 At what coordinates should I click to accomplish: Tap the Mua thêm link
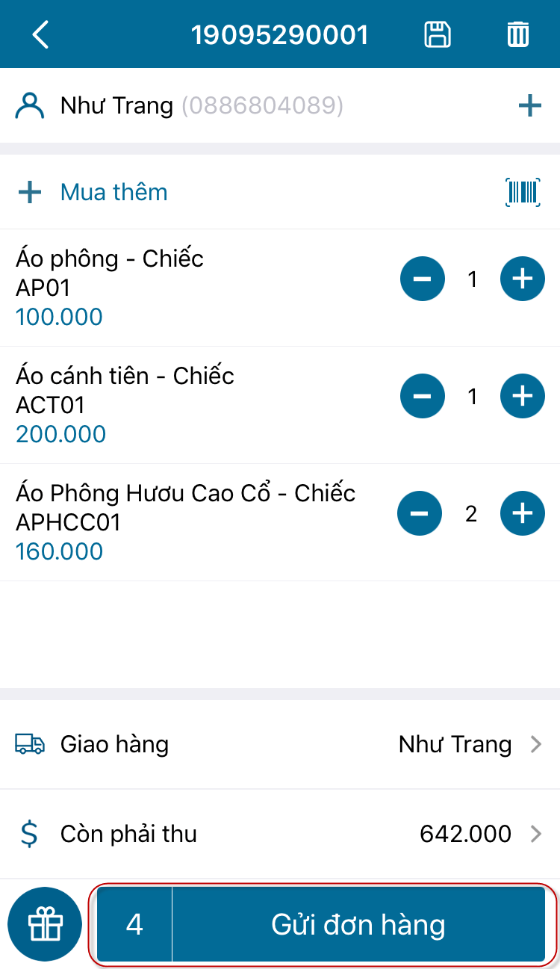(113, 192)
